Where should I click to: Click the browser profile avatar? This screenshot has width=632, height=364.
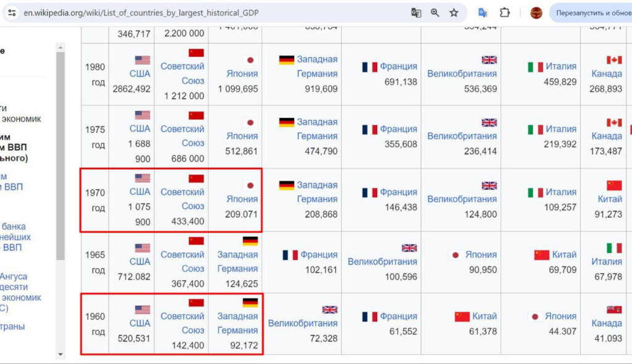pos(536,13)
